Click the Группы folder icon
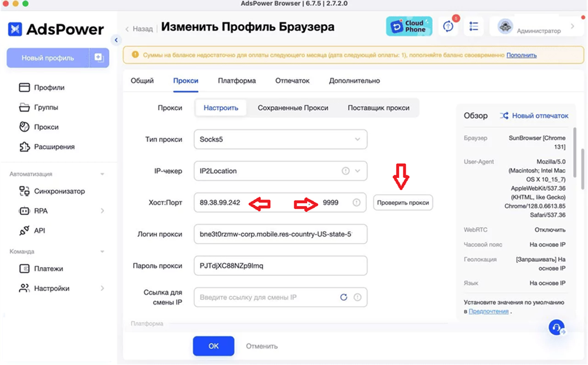 [x=25, y=107]
